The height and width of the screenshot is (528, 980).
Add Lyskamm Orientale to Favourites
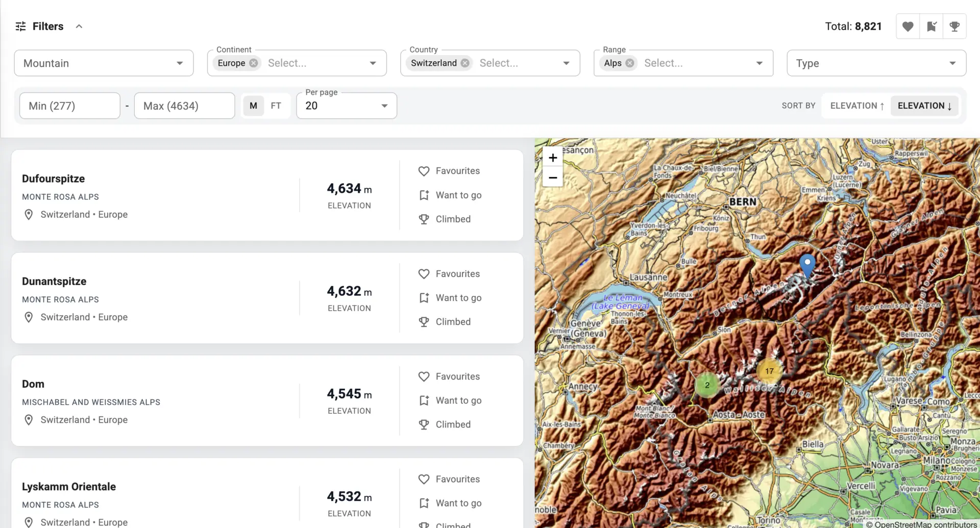(x=449, y=479)
